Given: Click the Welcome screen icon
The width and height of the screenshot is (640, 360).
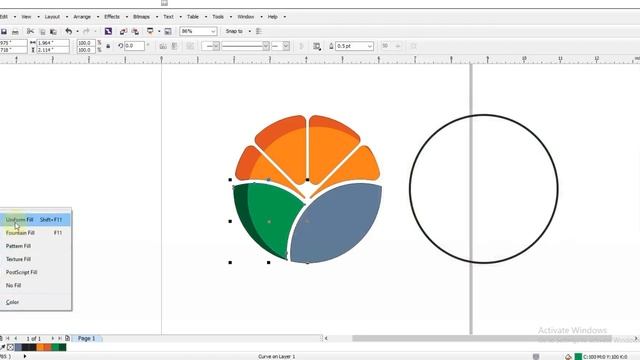Looking at the screenshot, I should 168,31.
